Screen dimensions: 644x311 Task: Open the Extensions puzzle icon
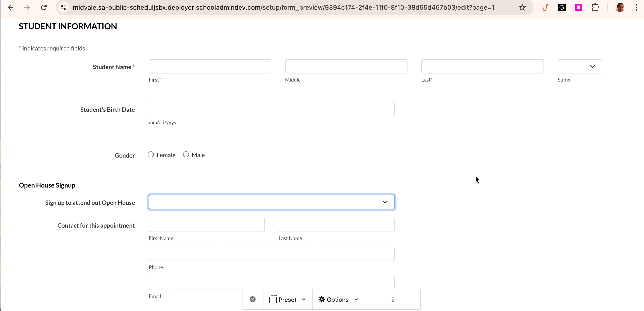(595, 8)
